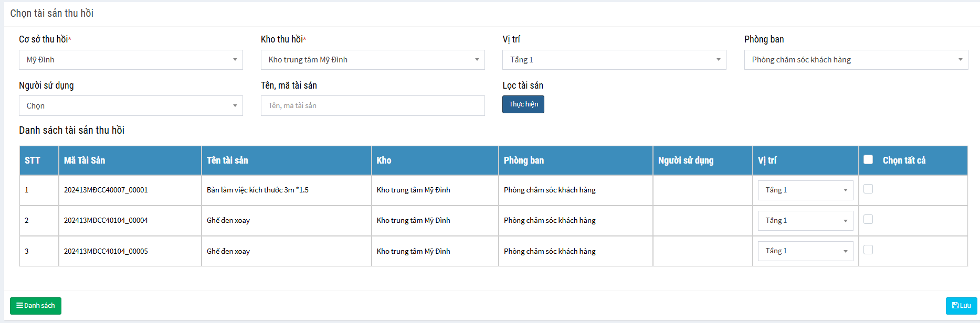This screenshot has width=980, height=323.
Task: Click the Tên tài sản column header
Action: click(x=227, y=160)
